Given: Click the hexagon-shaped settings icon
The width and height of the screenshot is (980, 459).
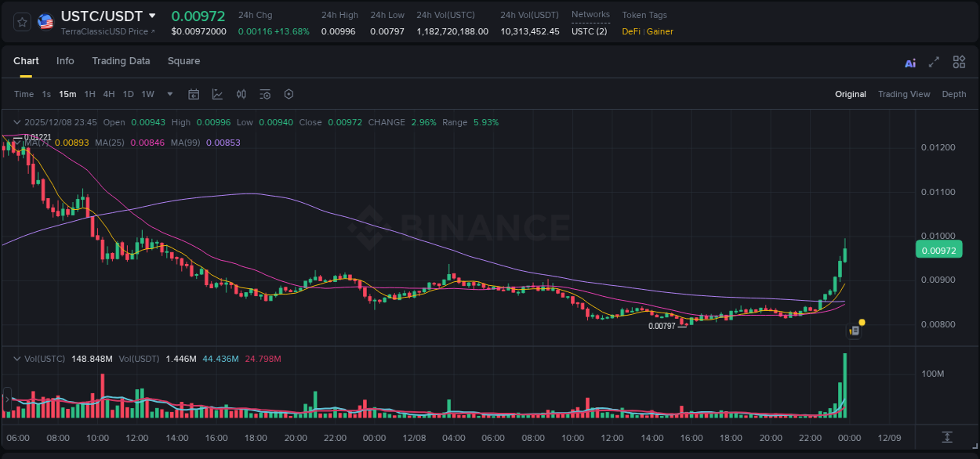Looking at the screenshot, I should (x=289, y=94).
